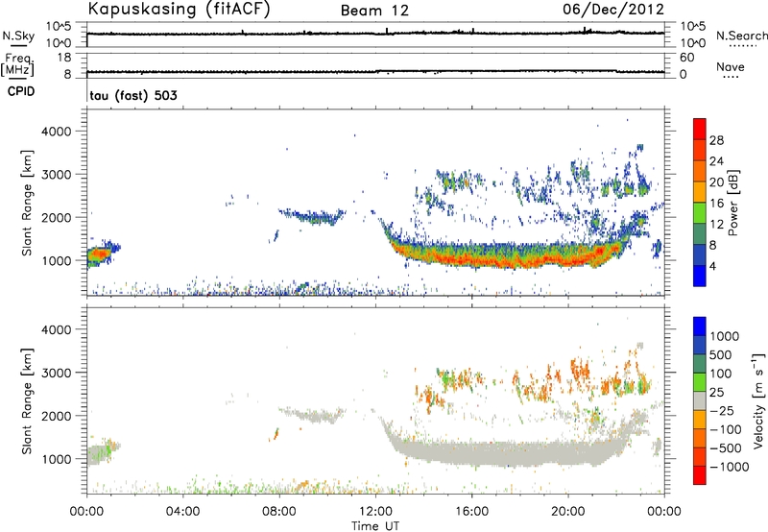
Task: Select the 20:00 time tick label
Action: [x=567, y=512]
